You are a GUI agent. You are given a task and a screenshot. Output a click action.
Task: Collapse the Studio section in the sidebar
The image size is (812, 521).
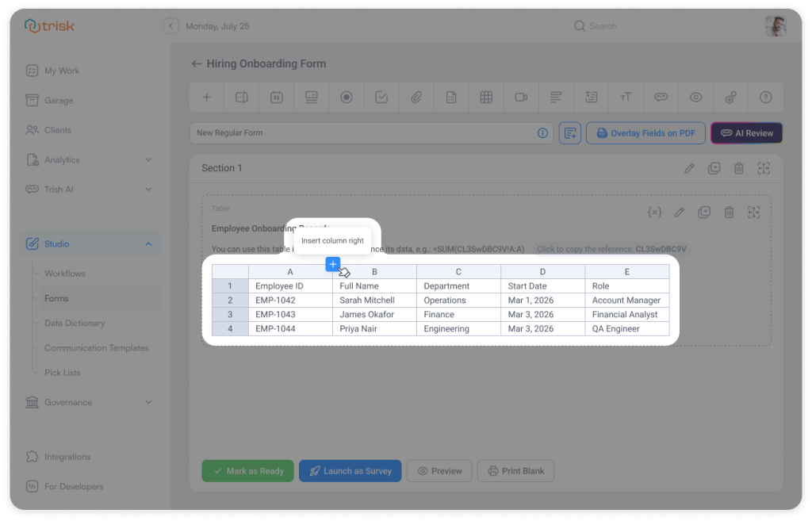click(x=90, y=243)
